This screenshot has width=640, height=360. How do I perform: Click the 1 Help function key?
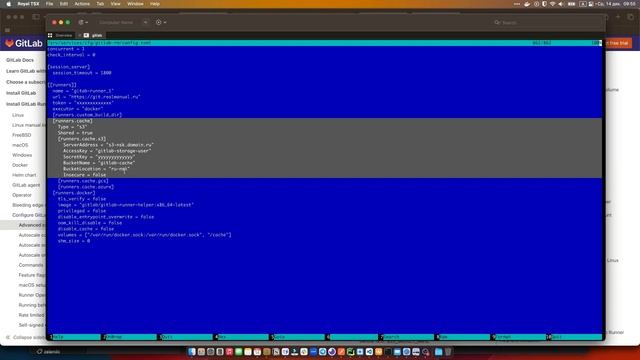pyautogui.click(x=76, y=337)
